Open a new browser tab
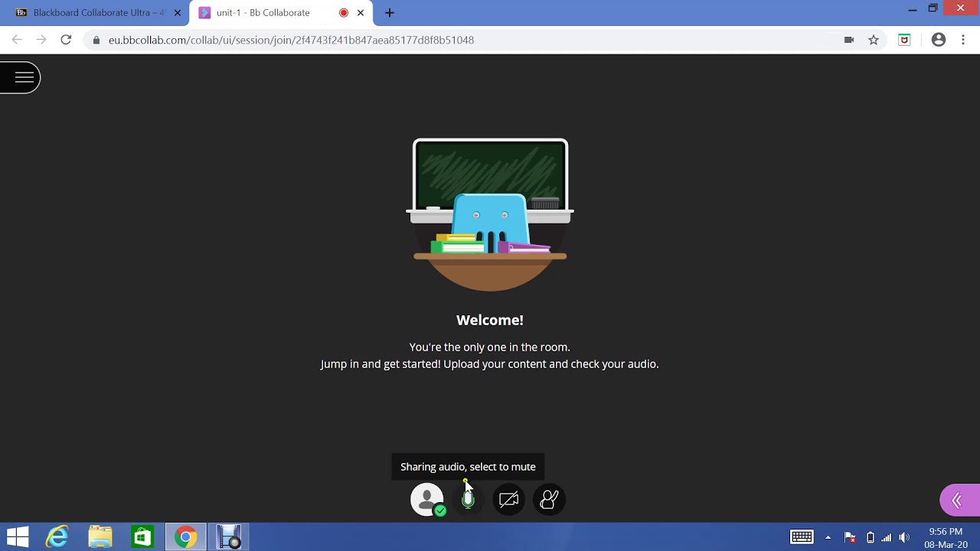The width and height of the screenshot is (980, 551). pos(390,13)
